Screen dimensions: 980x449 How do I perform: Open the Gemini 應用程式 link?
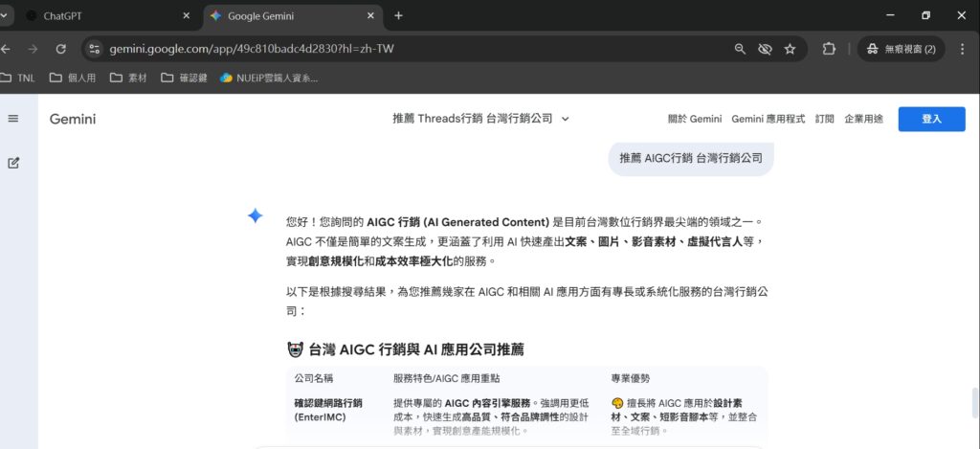[x=768, y=119]
